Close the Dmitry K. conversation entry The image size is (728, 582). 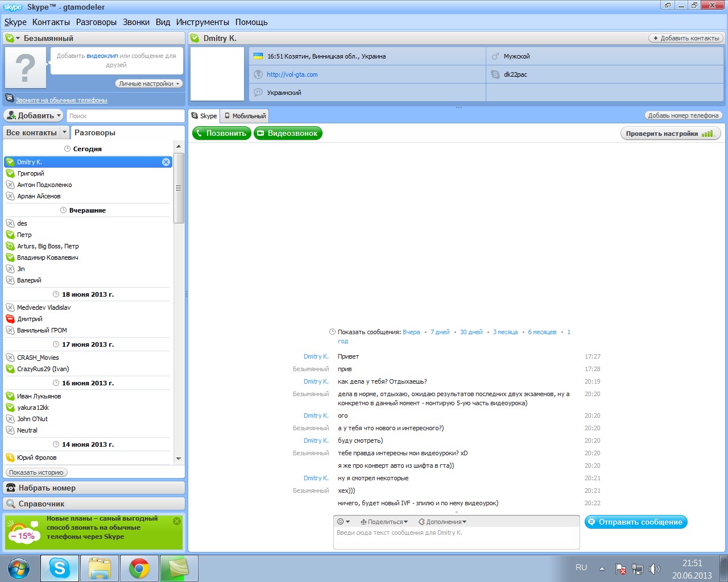pyautogui.click(x=166, y=162)
